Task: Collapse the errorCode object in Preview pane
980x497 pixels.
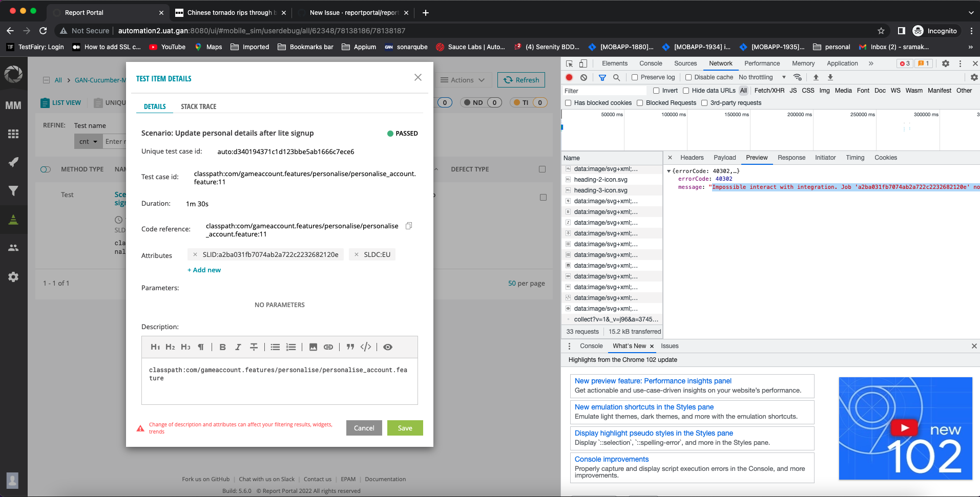Action: pyautogui.click(x=670, y=171)
